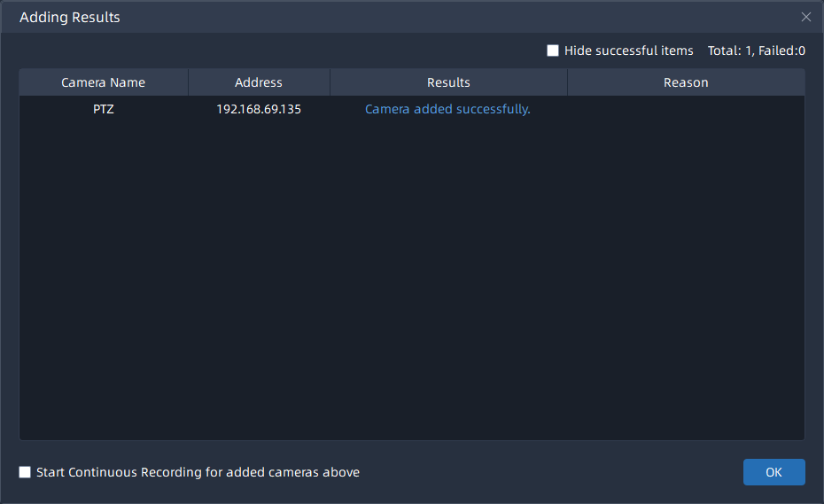This screenshot has width=824, height=504.
Task: Click the 'Adding Results' title bar text
Action: 70,17
